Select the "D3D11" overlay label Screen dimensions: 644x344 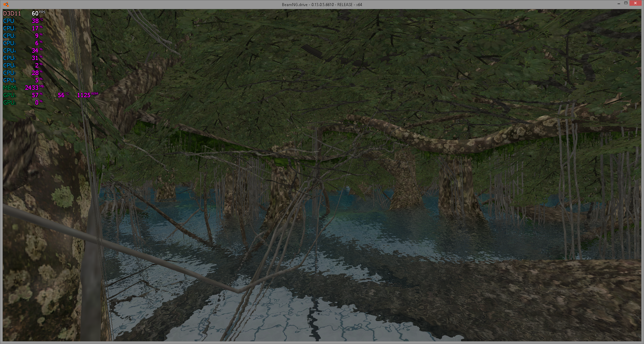(12, 14)
